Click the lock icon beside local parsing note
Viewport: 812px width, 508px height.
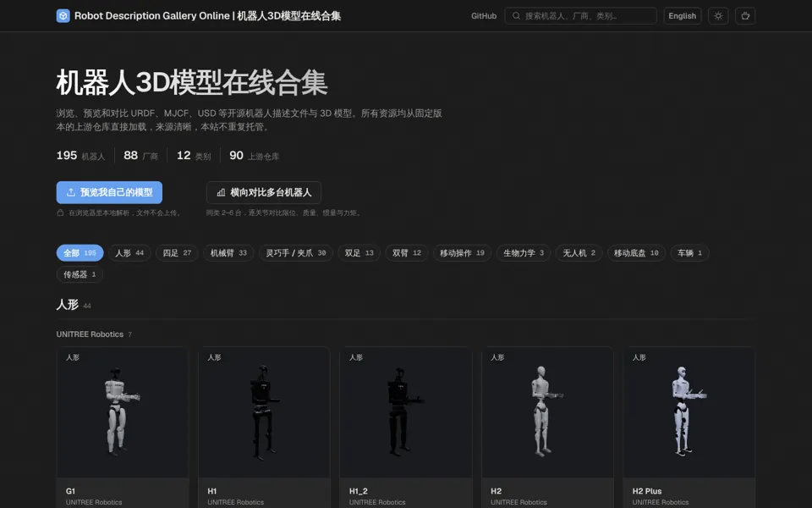(x=61, y=213)
